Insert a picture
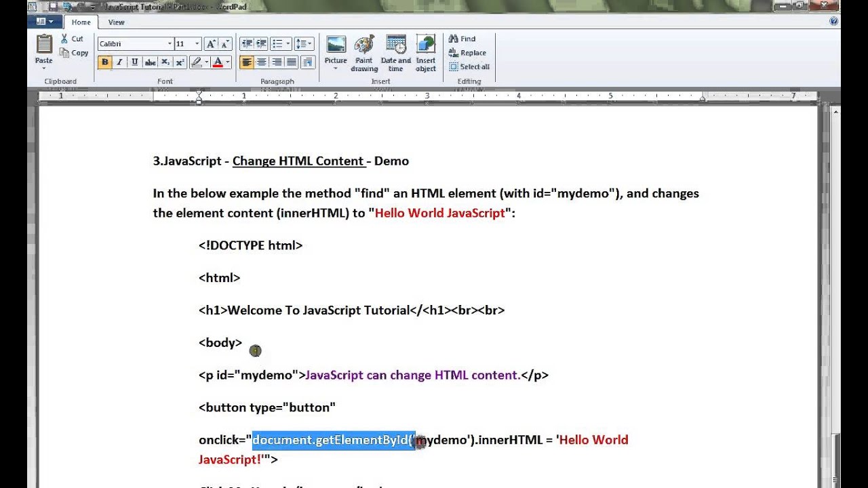 click(336, 45)
